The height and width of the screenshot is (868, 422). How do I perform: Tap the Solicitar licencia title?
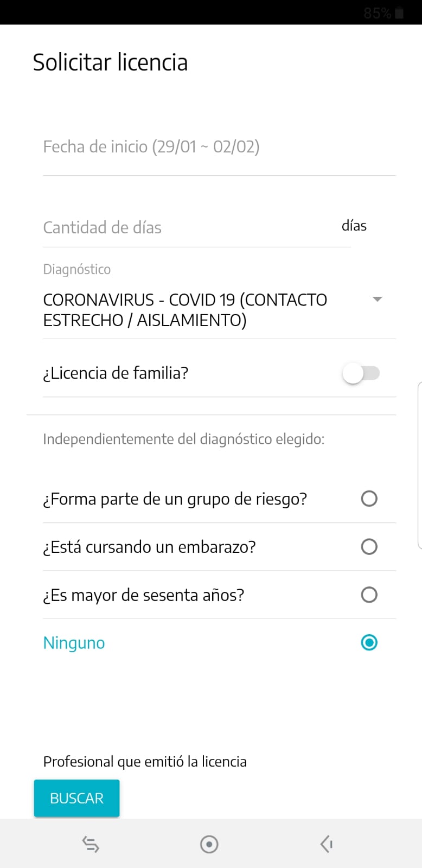[110, 62]
